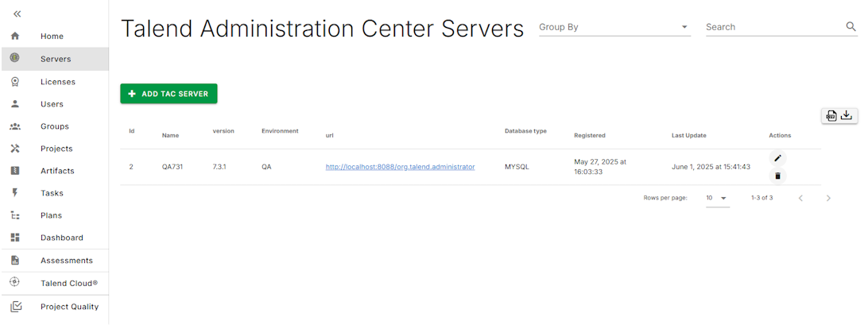Click the Artifacts archive icon
The image size is (868, 325).
(x=15, y=171)
